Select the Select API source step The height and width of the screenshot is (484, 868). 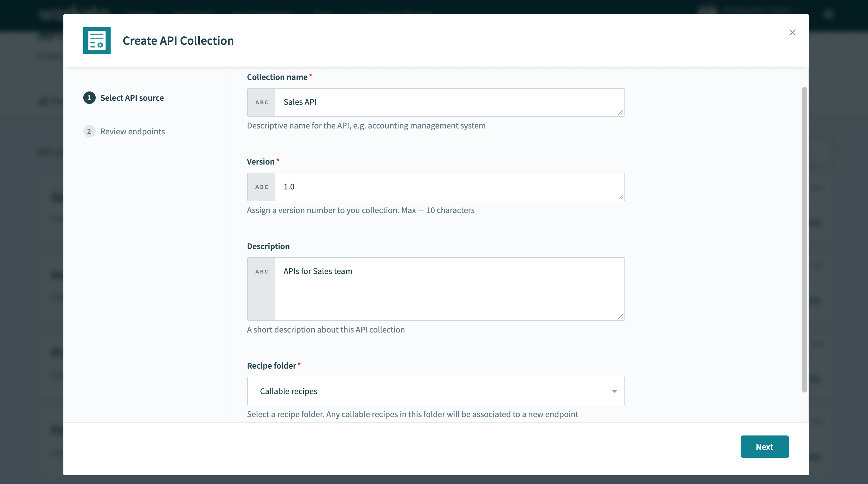tap(131, 98)
